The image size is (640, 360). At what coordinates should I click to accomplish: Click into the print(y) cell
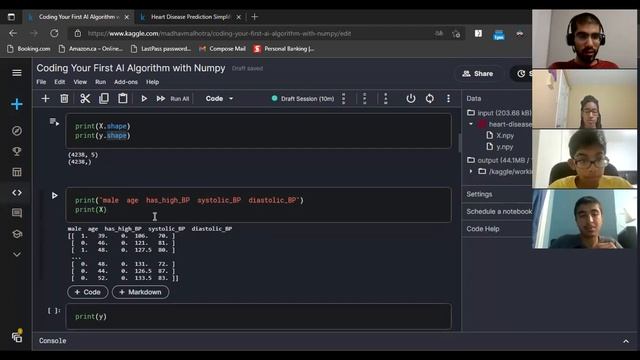click(x=258, y=316)
